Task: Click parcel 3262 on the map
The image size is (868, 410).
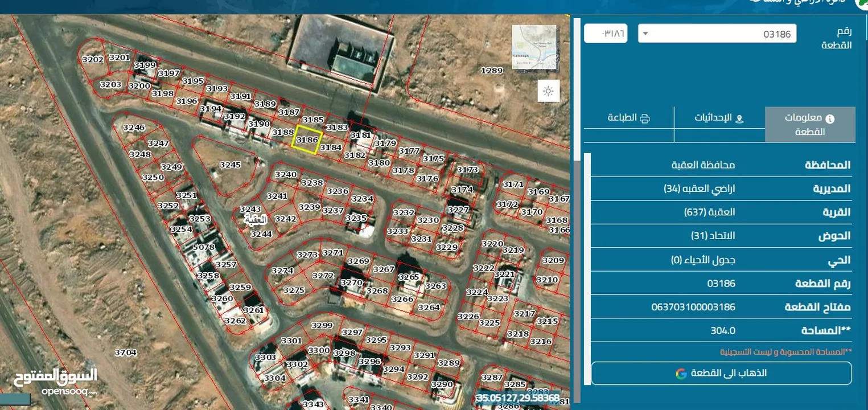Action: [235, 321]
